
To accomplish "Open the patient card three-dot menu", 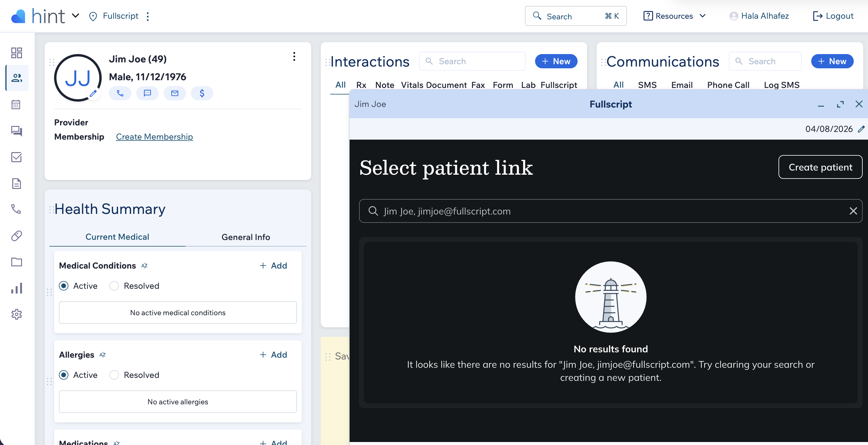I will click(294, 56).
